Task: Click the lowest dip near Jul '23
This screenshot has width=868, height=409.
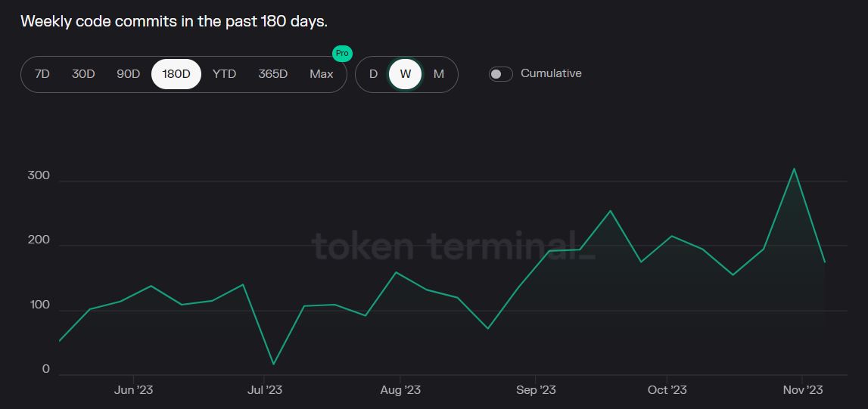Action: [x=273, y=364]
